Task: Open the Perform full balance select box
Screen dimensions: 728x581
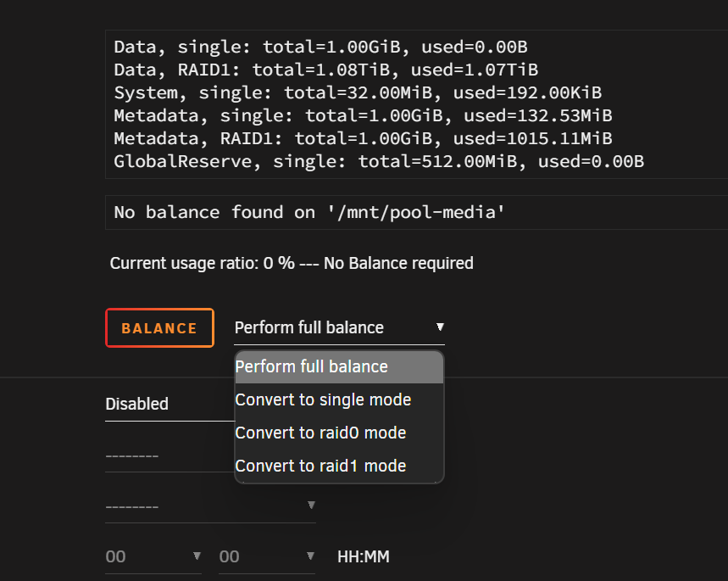Action: 339,327
